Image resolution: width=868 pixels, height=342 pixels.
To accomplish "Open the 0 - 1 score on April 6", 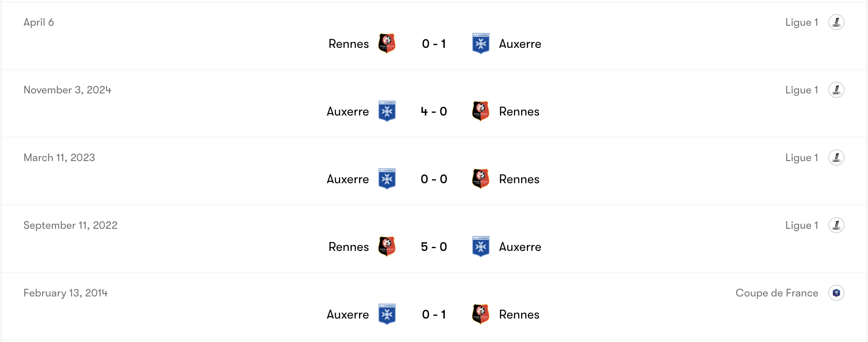I will click(434, 44).
